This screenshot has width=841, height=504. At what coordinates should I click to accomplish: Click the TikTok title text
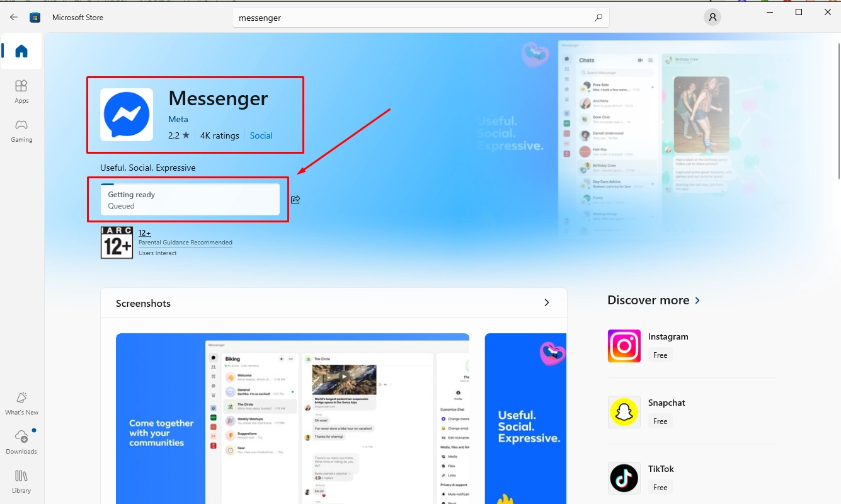pos(661,469)
